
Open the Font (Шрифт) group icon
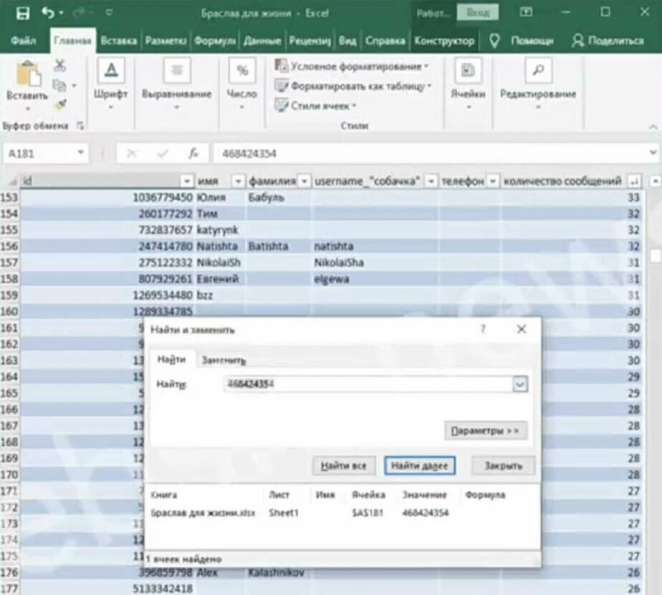[x=110, y=72]
